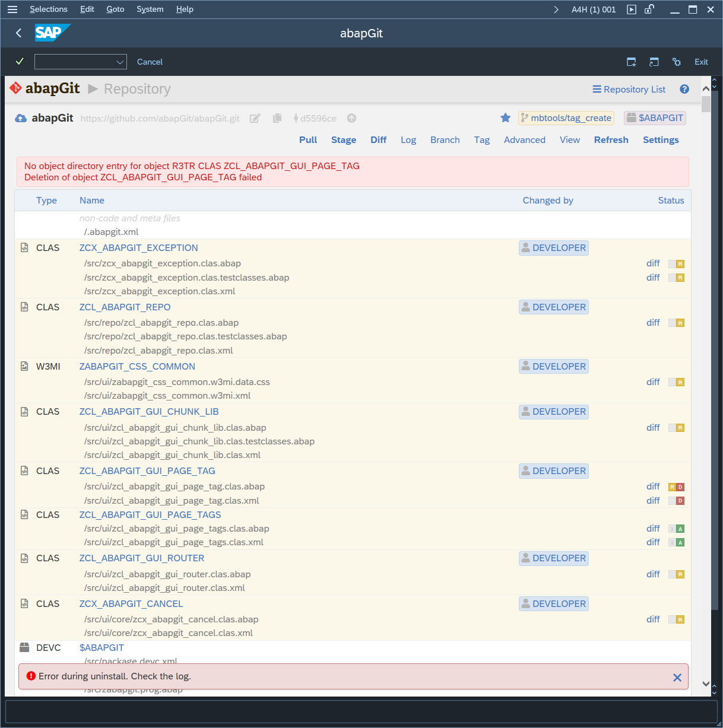This screenshot has height=728, width=723.
Task: Click status M badge for zcl_abapgit_gui_router.clas.abap
Action: pos(680,574)
